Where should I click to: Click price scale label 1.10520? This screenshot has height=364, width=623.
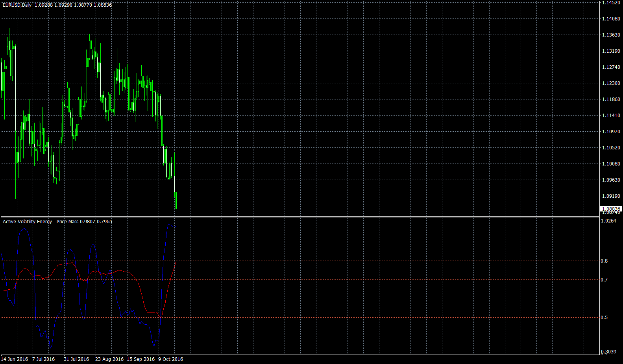pyautogui.click(x=611, y=148)
